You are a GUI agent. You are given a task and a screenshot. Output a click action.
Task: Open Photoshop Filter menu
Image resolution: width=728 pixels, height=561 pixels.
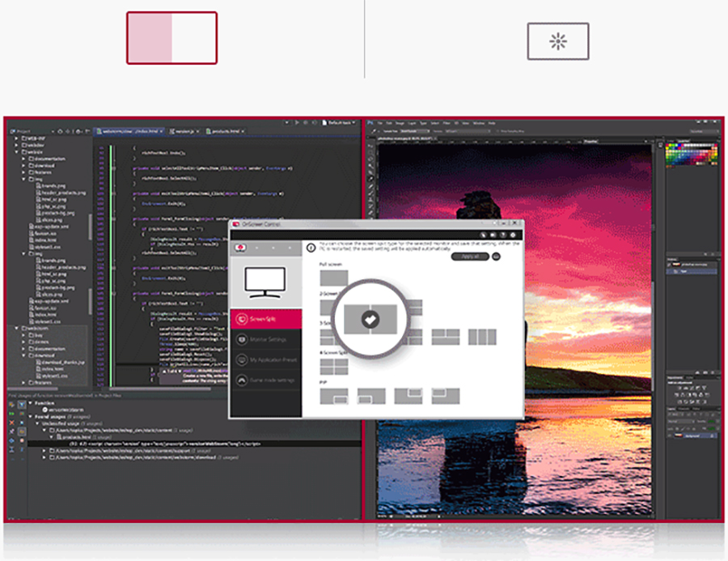click(447, 123)
